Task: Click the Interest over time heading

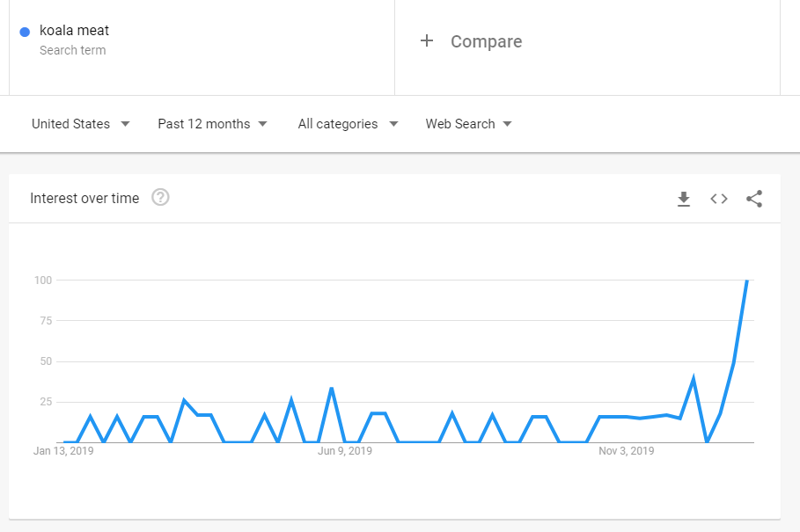Action: coord(84,198)
